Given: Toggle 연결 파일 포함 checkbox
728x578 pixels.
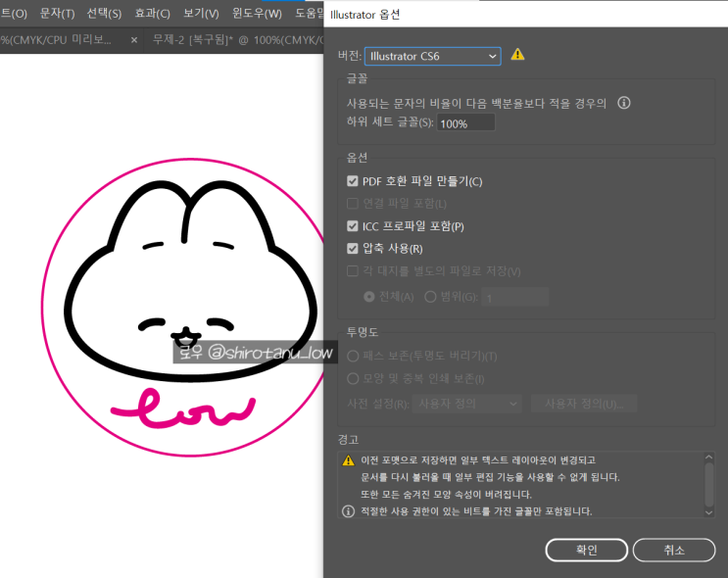Looking at the screenshot, I should [x=353, y=204].
